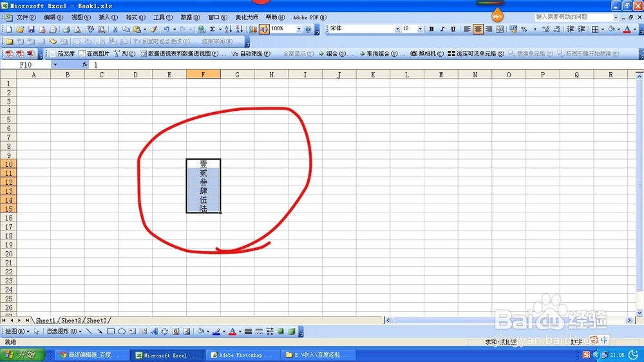
Task: Toggle Align Right
Action: click(489, 29)
